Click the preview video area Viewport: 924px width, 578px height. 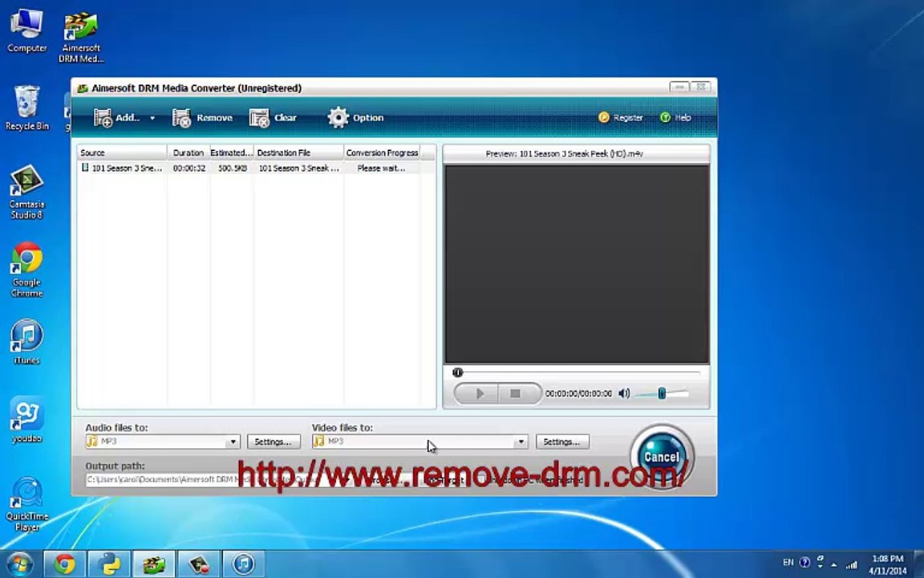coord(577,264)
